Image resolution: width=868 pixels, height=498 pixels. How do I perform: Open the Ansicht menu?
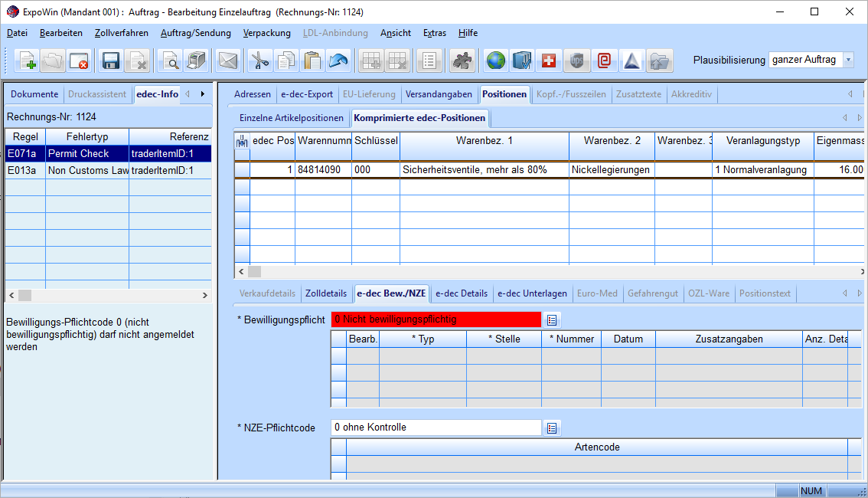coord(395,33)
